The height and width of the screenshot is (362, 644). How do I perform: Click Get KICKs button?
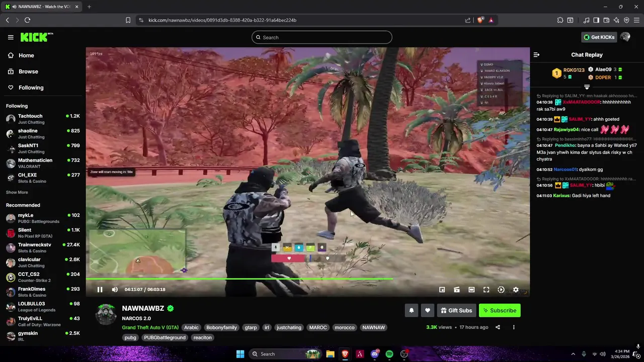point(599,37)
